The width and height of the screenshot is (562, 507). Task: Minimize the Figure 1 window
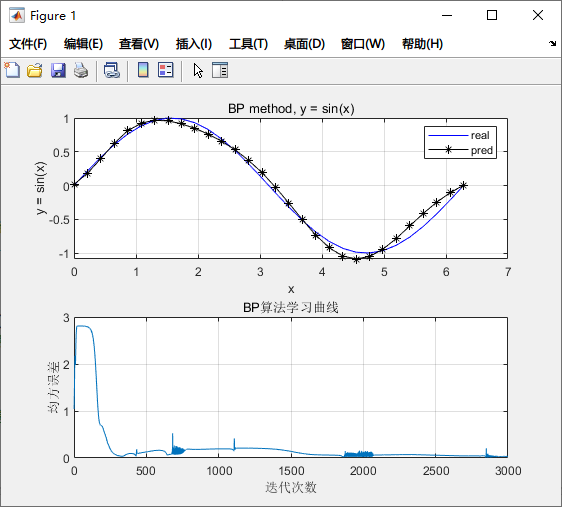click(x=447, y=15)
